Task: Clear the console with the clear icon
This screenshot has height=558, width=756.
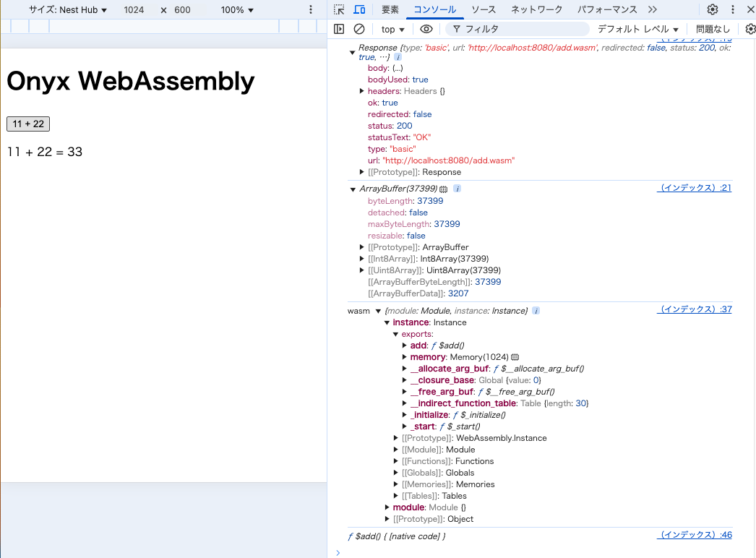Action: (359, 29)
